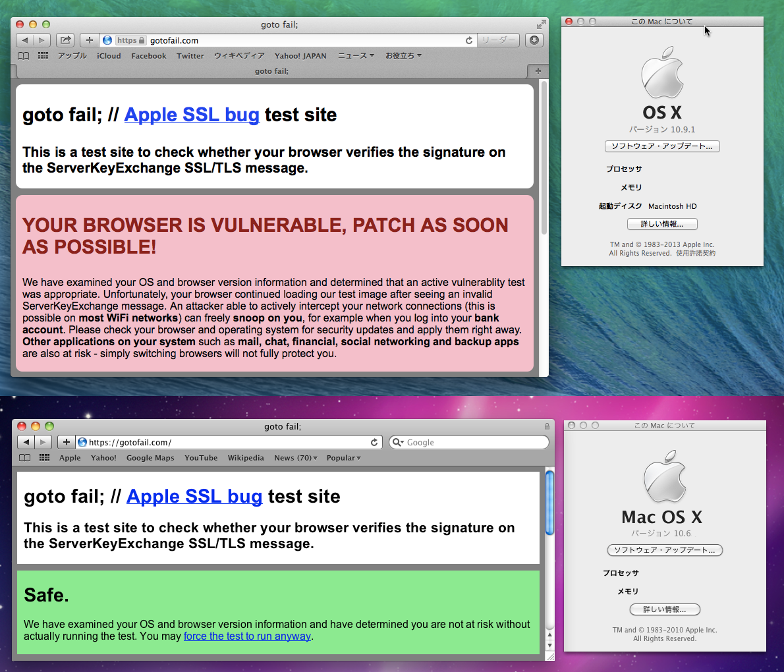
Task: Go back in top Safari window
Action: pyautogui.click(x=24, y=40)
